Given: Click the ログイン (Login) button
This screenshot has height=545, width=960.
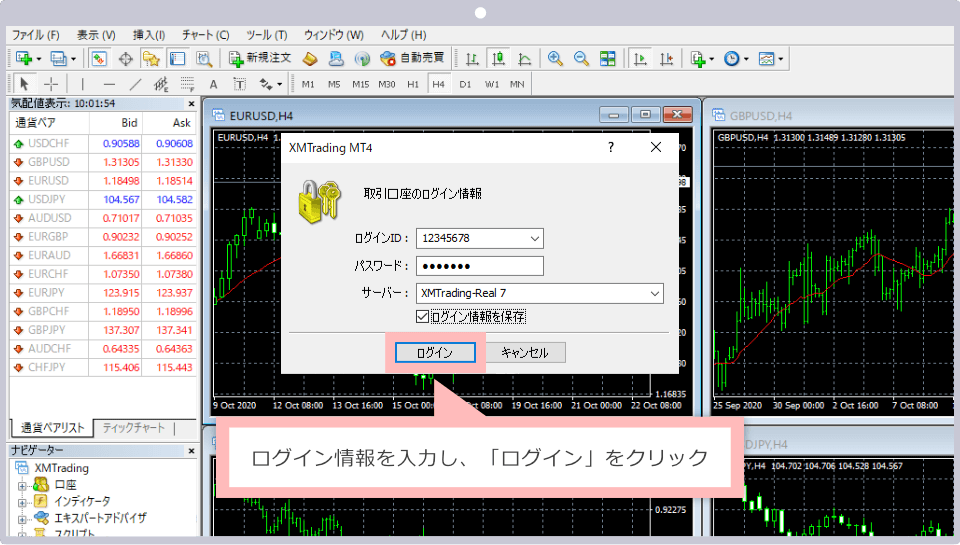Looking at the screenshot, I should click(x=434, y=353).
